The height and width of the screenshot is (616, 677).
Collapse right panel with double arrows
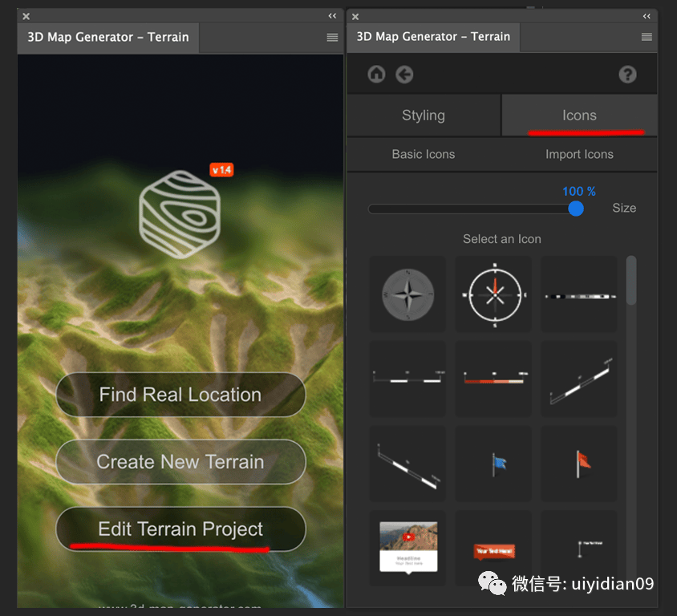pyautogui.click(x=647, y=16)
